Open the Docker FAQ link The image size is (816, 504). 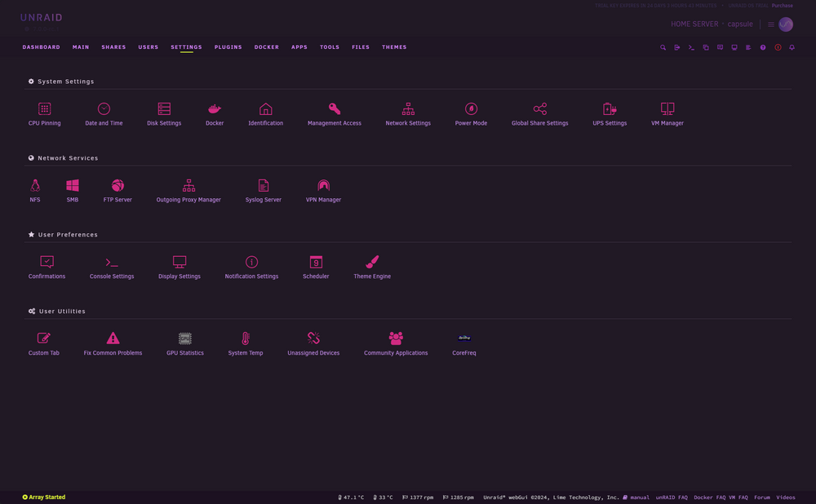709,497
